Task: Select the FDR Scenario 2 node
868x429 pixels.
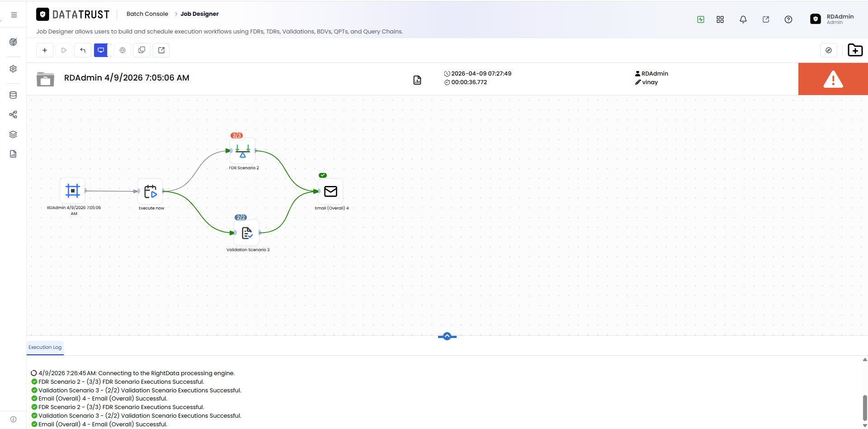Action: coord(243,151)
